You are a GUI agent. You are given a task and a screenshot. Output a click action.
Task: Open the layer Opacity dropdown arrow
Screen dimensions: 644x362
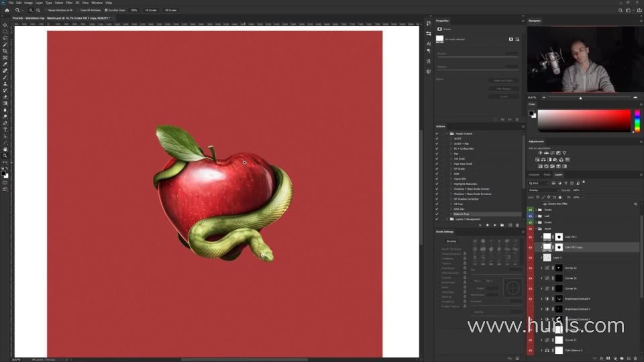(582, 190)
